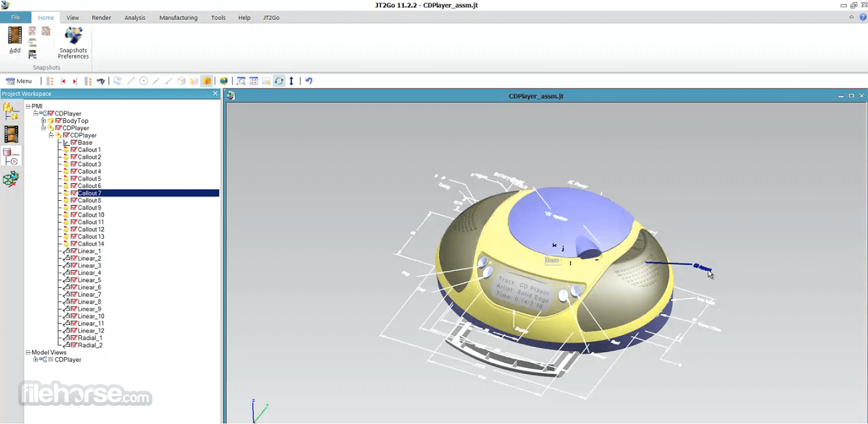
Task: Click the circle entity pick toolbar icon
Action: coord(144,81)
